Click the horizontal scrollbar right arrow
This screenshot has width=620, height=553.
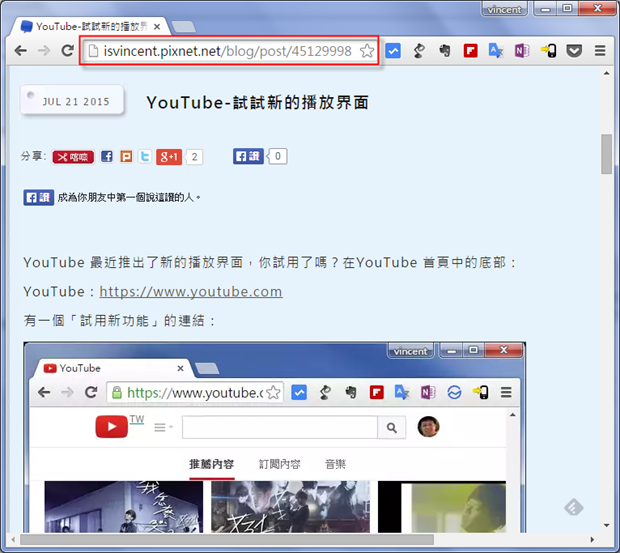point(592,539)
